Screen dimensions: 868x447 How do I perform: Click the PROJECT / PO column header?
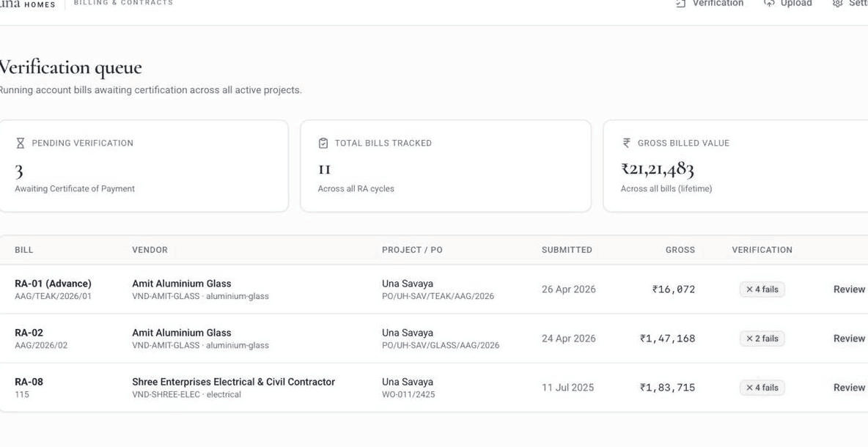click(x=413, y=250)
